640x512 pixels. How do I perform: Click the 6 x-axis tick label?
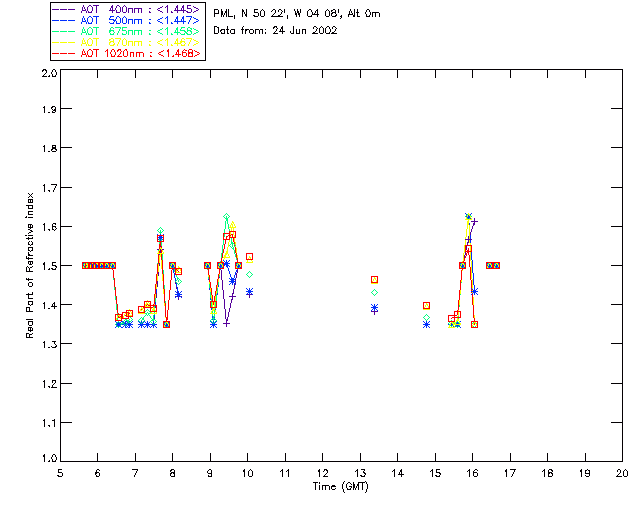[x=98, y=473]
